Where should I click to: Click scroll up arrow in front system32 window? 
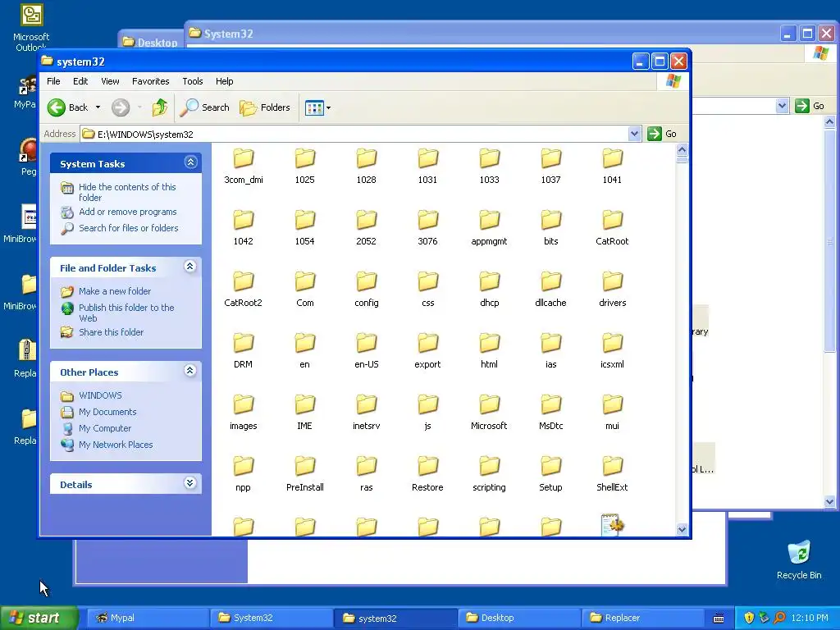pyautogui.click(x=682, y=149)
